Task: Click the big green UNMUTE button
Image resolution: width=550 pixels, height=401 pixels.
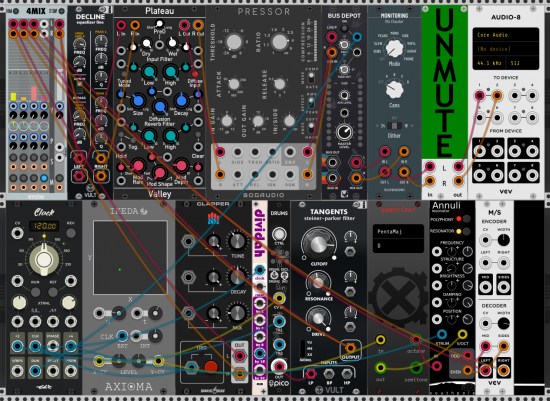Action: [x=444, y=82]
